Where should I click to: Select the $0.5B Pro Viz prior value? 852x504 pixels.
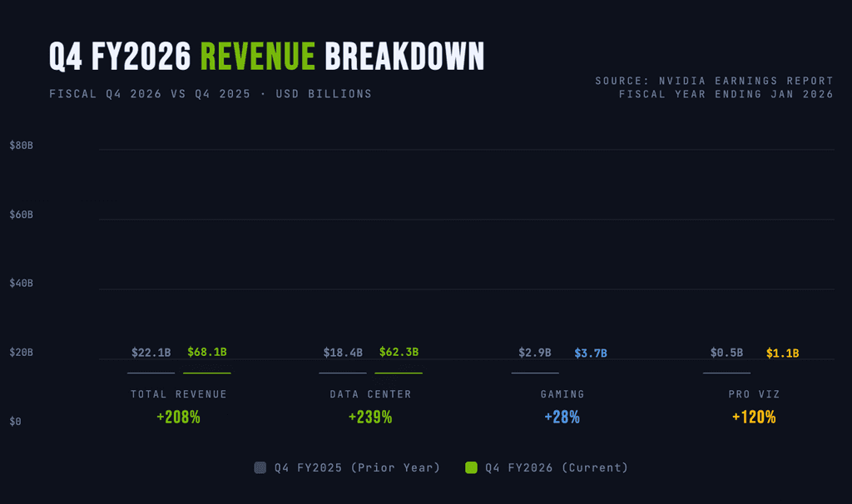click(726, 353)
